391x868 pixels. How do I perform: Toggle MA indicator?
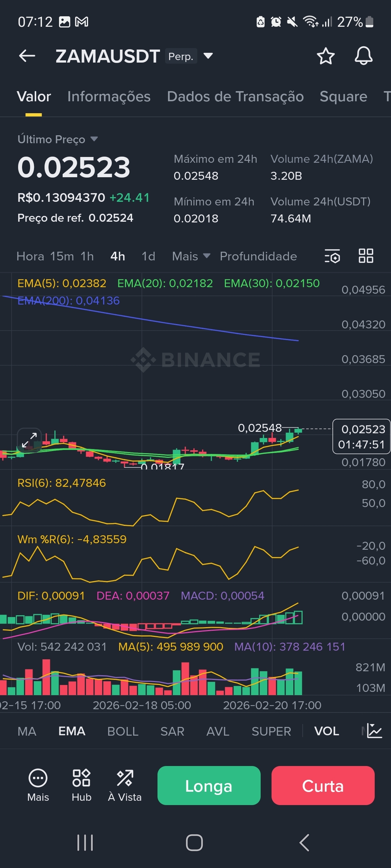(x=27, y=731)
